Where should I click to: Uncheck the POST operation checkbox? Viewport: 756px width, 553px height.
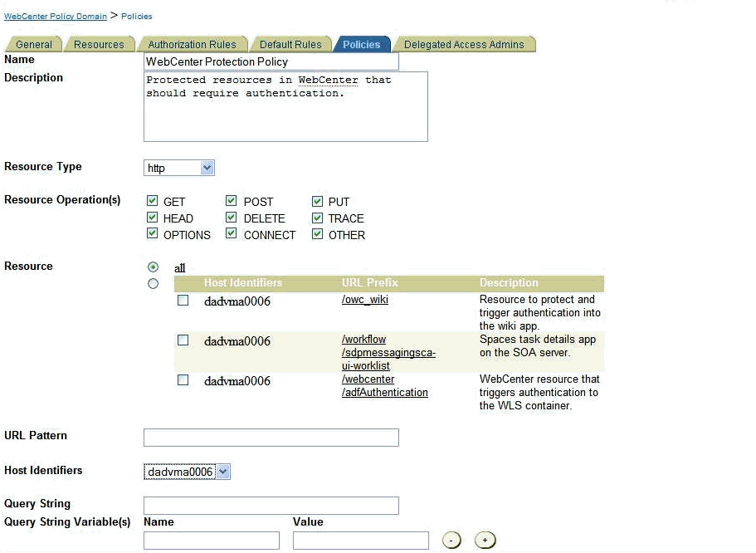click(x=232, y=201)
